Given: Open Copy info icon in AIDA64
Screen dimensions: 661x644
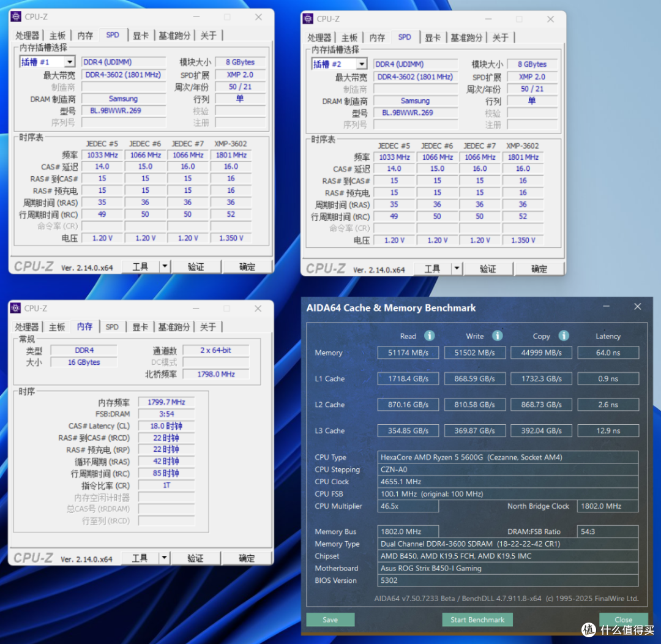Looking at the screenshot, I should (x=564, y=335).
